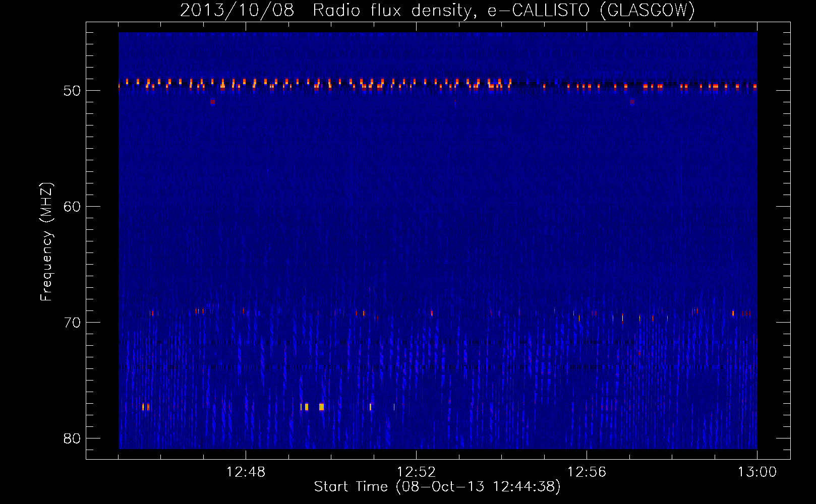Click the 80 frequency tick label
Viewport: 816px width, 504px height.
[72, 438]
